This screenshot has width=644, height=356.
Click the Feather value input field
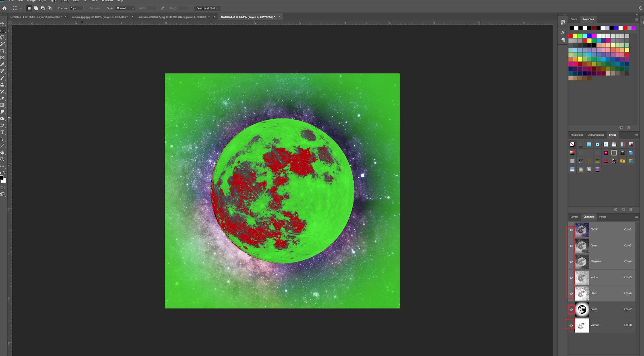point(76,8)
